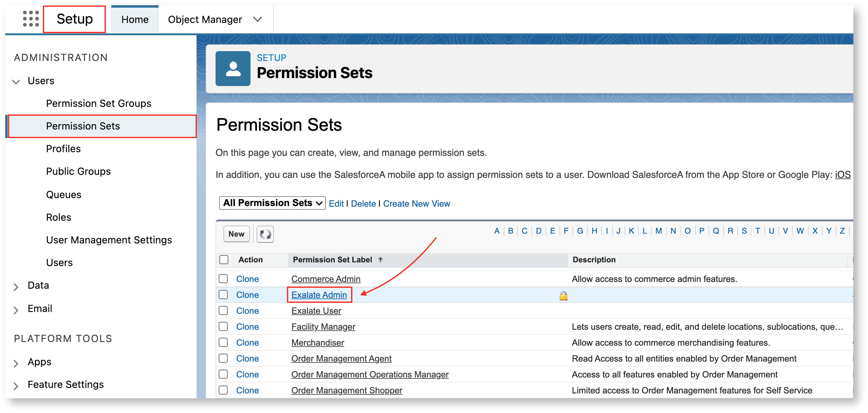Collapse the Users section in sidebar
This screenshot has width=868, height=413.
point(16,81)
